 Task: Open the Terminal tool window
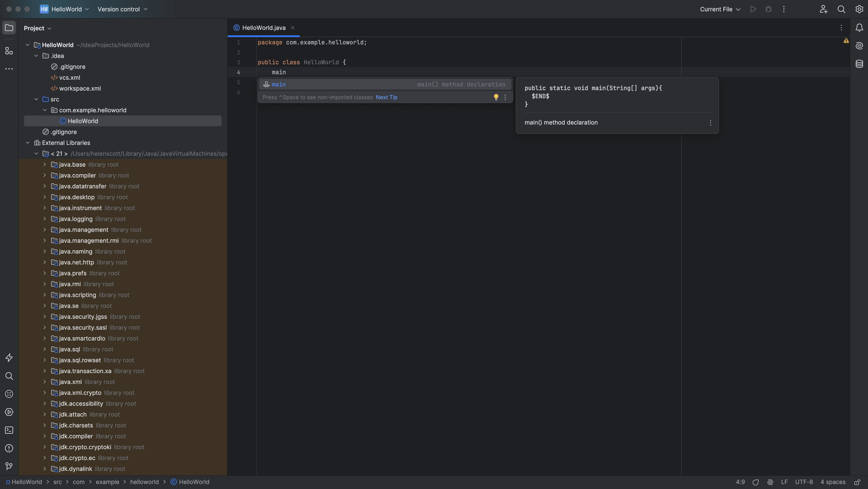coord(9,430)
